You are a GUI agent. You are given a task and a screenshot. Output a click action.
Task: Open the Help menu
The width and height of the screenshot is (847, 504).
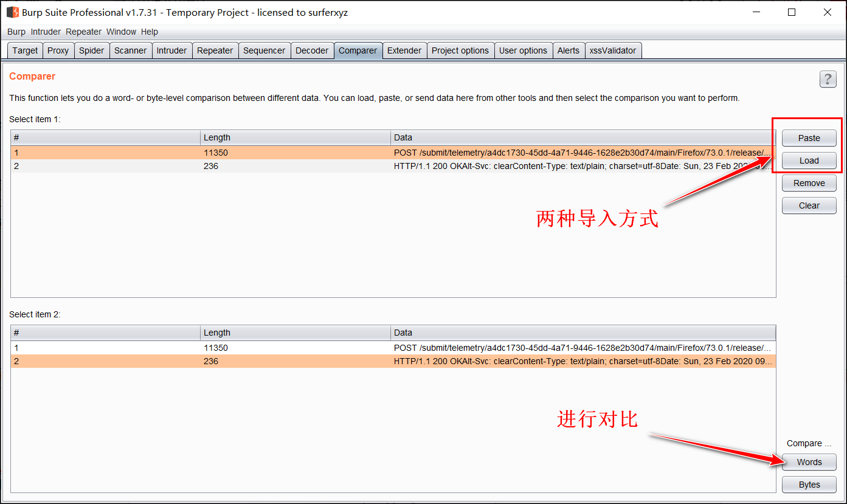pyautogui.click(x=150, y=32)
